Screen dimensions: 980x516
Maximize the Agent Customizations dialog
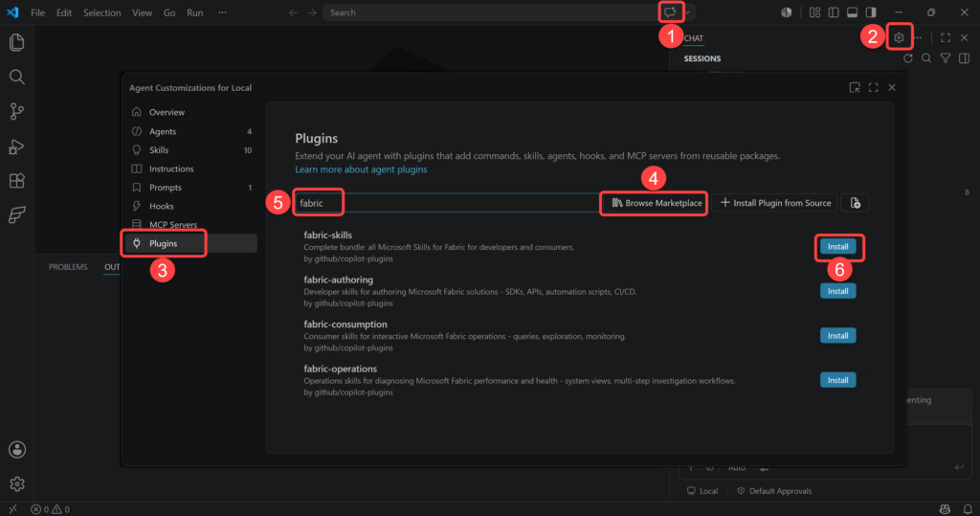pyautogui.click(x=874, y=87)
